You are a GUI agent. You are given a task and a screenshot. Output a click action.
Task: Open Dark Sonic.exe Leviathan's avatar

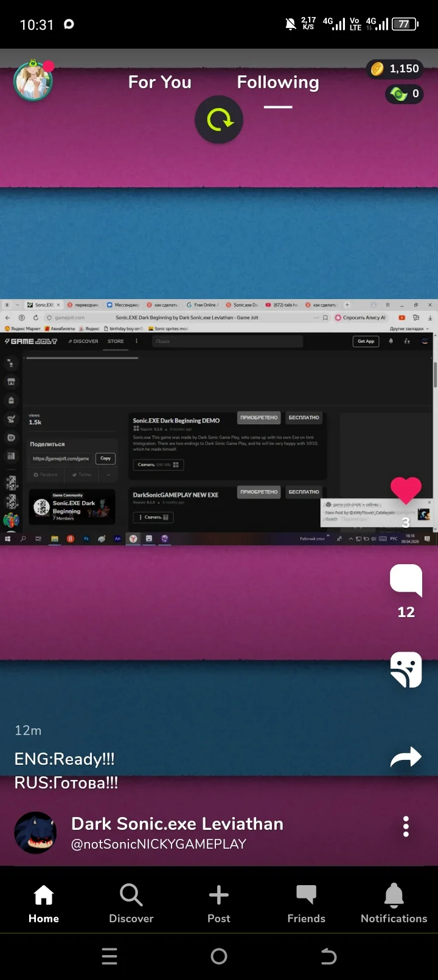pyautogui.click(x=36, y=833)
